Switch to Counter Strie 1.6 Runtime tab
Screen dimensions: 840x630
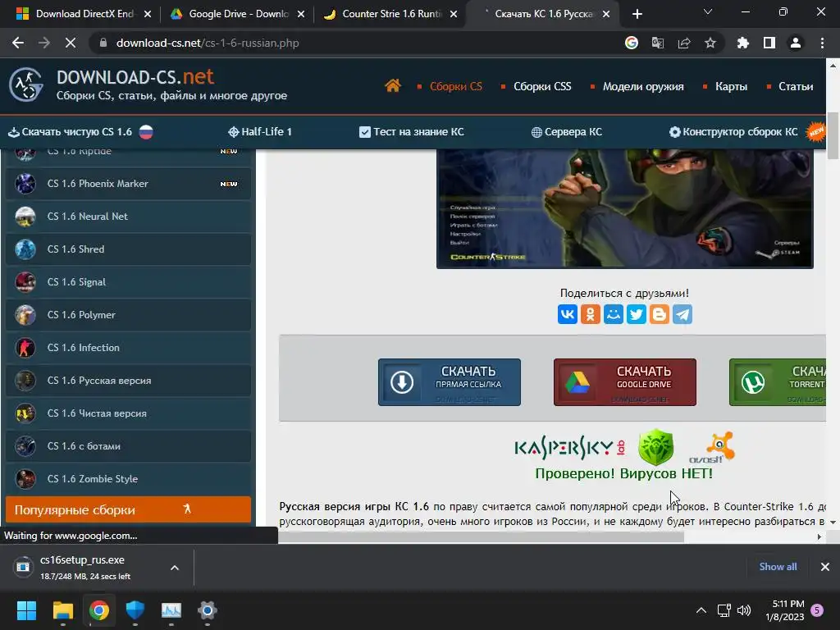tap(390, 14)
